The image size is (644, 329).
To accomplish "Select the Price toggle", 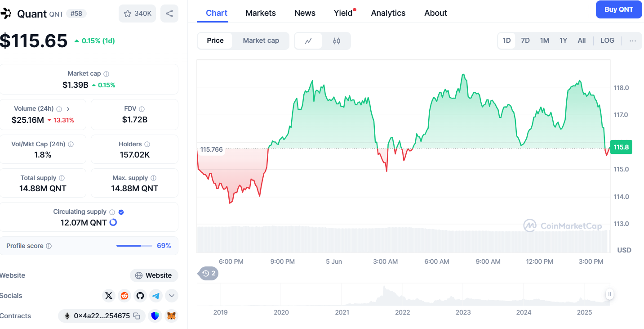I will (x=215, y=41).
